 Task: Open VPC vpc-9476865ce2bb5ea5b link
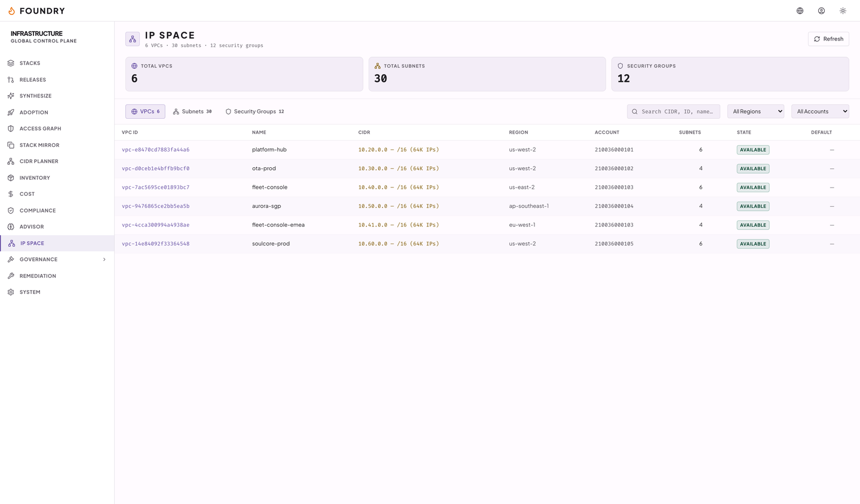155,206
